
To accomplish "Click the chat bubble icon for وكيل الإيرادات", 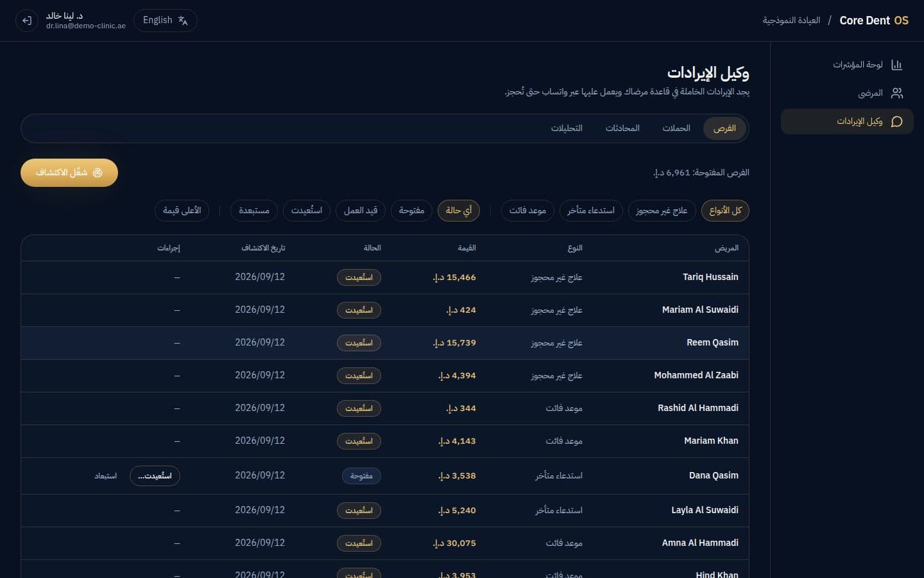I will [897, 121].
